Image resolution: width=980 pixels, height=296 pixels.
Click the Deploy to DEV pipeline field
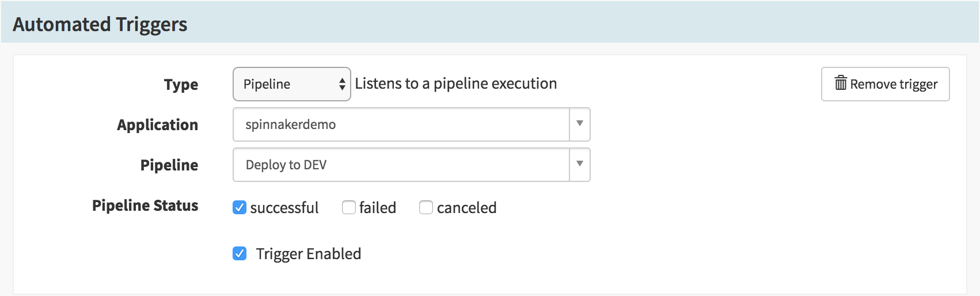[401, 165]
